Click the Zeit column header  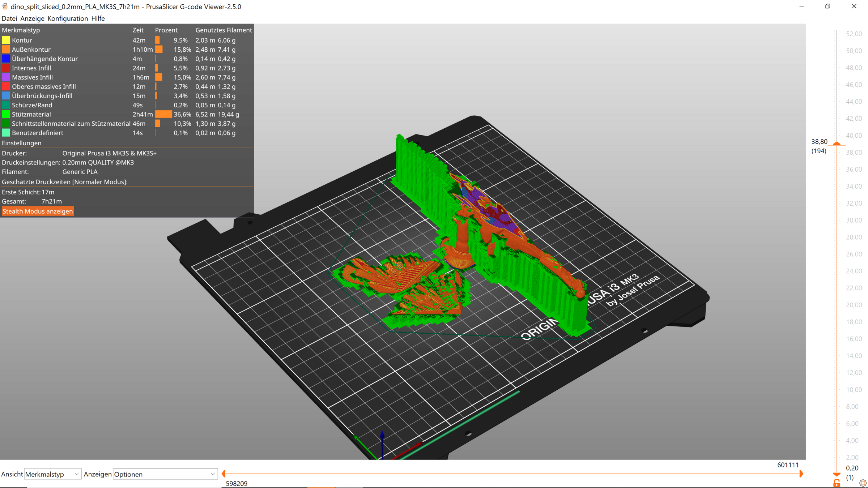(x=138, y=30)
